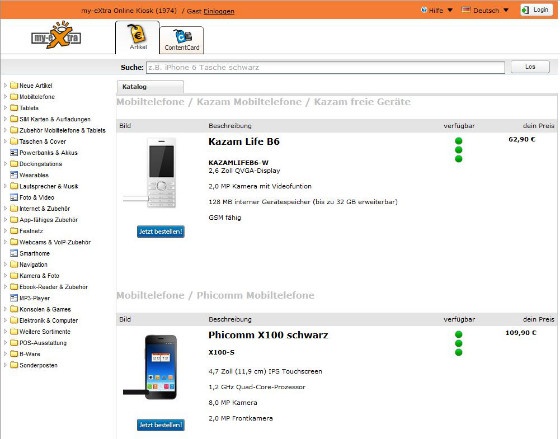
Task: Open the Kazam Life B6 product title
Action: pos(244,142)
